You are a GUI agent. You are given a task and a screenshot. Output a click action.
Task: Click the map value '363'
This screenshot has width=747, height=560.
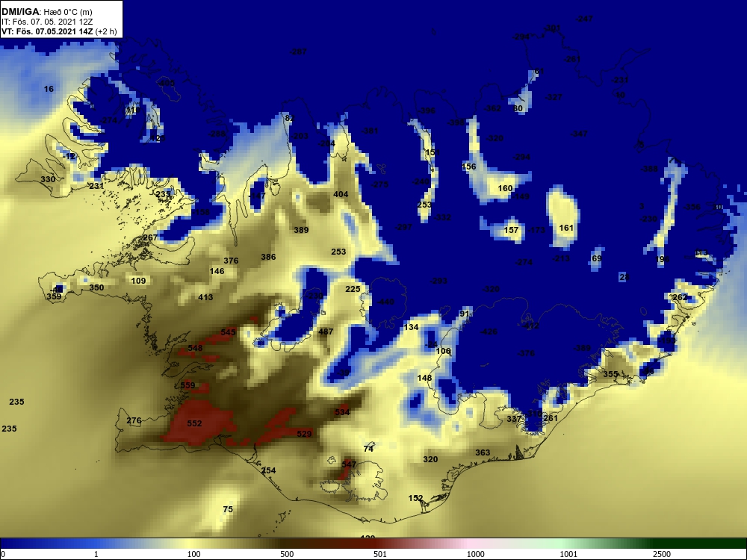click(483, 452)
